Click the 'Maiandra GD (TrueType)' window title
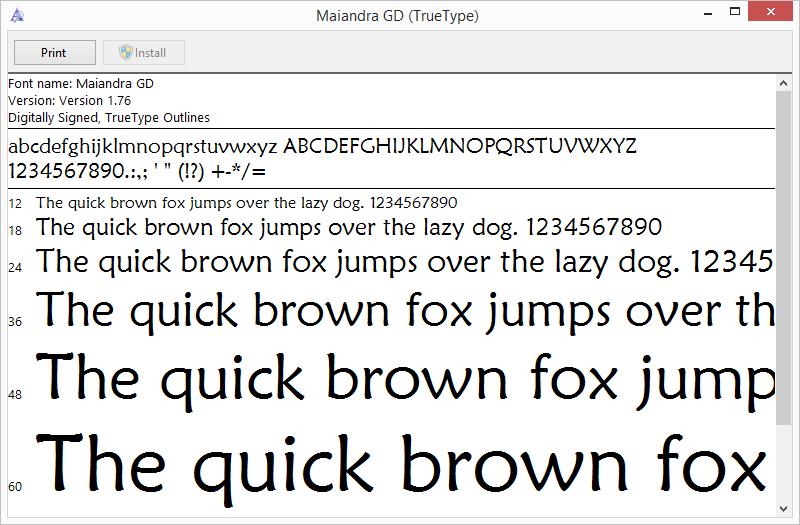This screenshot has height=525, width=800. point(397,16)
